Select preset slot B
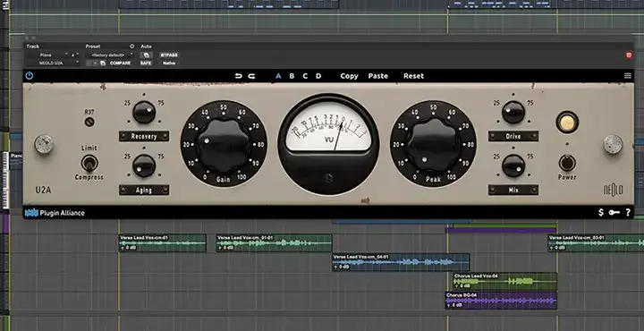Screen dimensions: 644x331 pyautogui.click(x=292, y=76)
